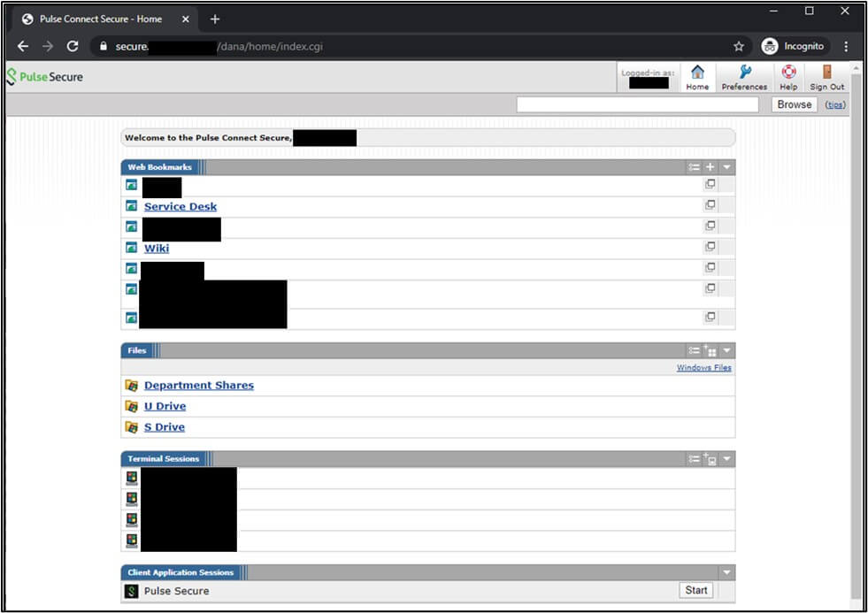Collapse the Terminal Sessions panel

tap(726, 458)
